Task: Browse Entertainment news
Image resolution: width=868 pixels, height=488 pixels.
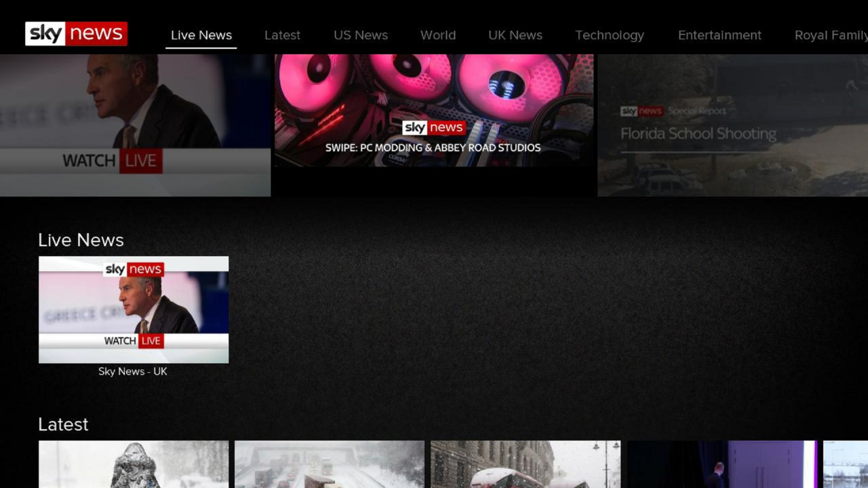Action: tap(719, 35)
